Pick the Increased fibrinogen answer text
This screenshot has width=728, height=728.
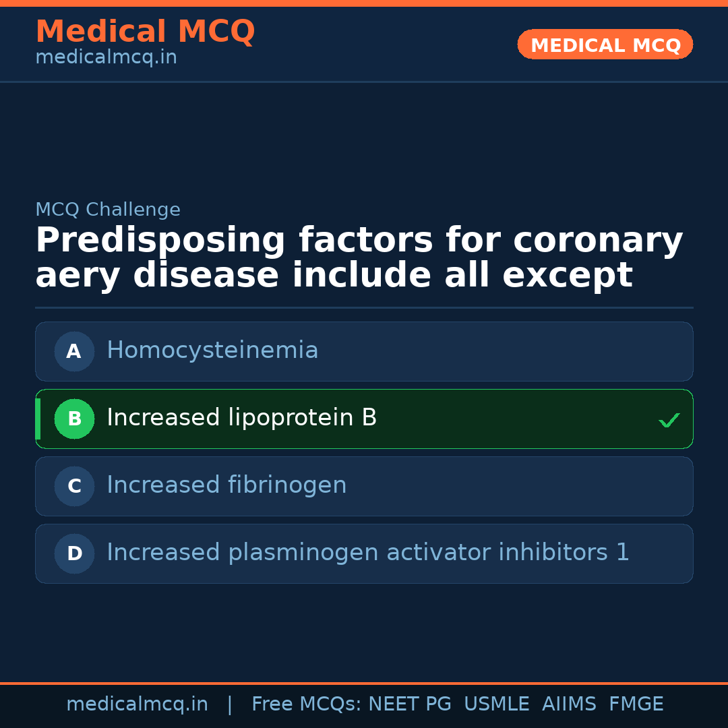tap(226, 485)
